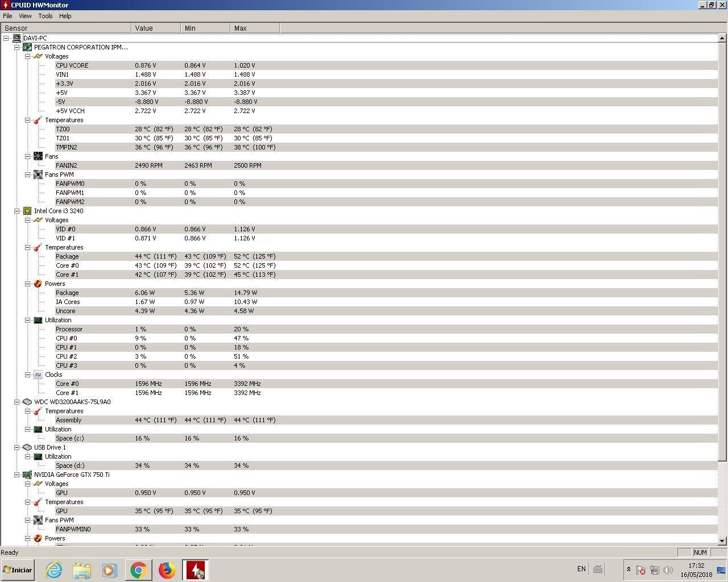Collapse the Intel Core i3 3240 node
The height and width of the screenshot is (582, 728).
(x=17, y=211)
